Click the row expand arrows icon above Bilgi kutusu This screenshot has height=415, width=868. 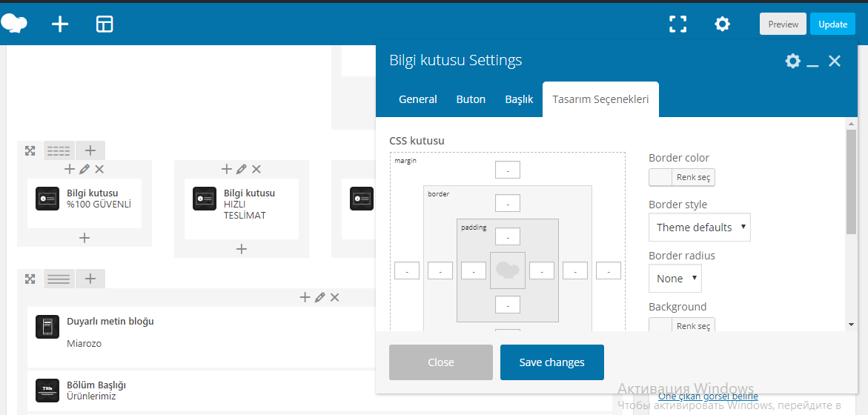pyautogui.click(x=30, y=151)
